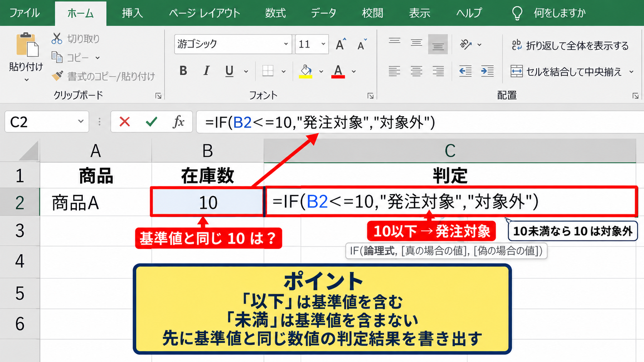Image resolution: width=644 pixels, height=362 pixels.
Task: Click the Format Painter (書式のコピー/貼り付け) brush
Action: coord(57,76)
